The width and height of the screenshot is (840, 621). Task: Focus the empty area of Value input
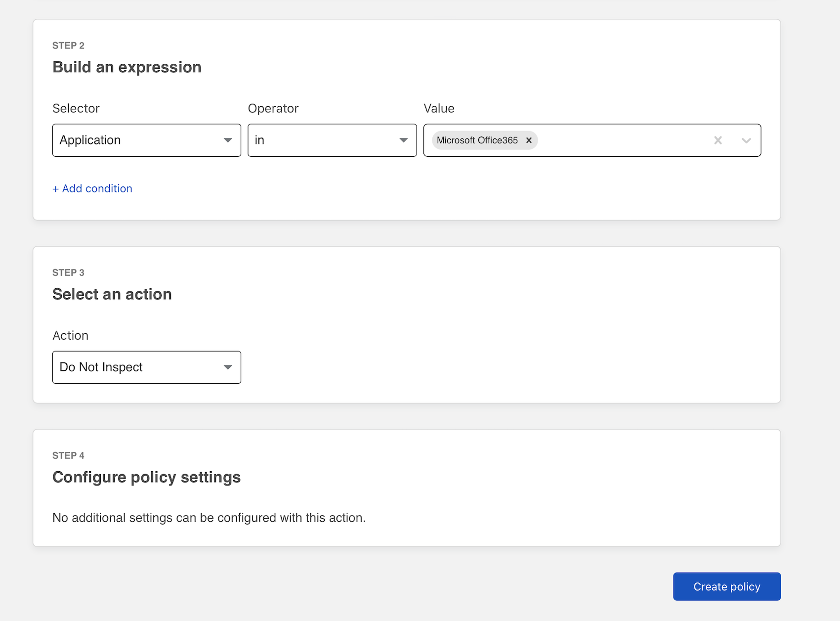(623, 140)
